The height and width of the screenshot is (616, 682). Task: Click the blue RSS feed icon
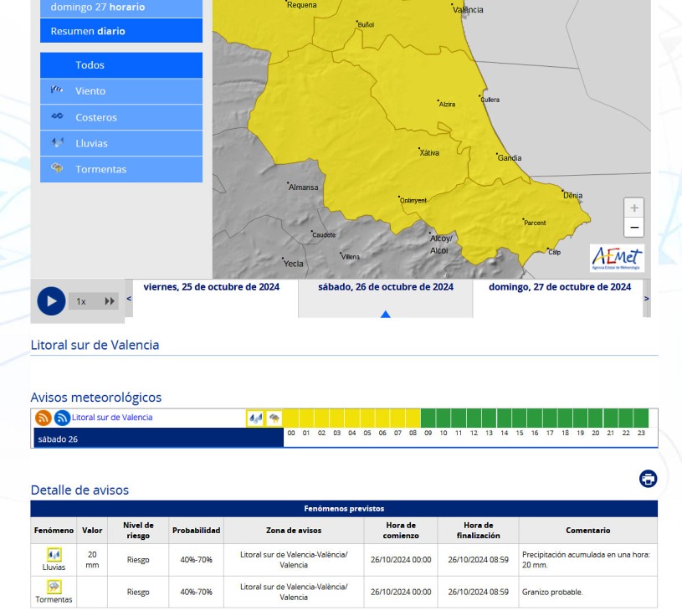point(62,418)
